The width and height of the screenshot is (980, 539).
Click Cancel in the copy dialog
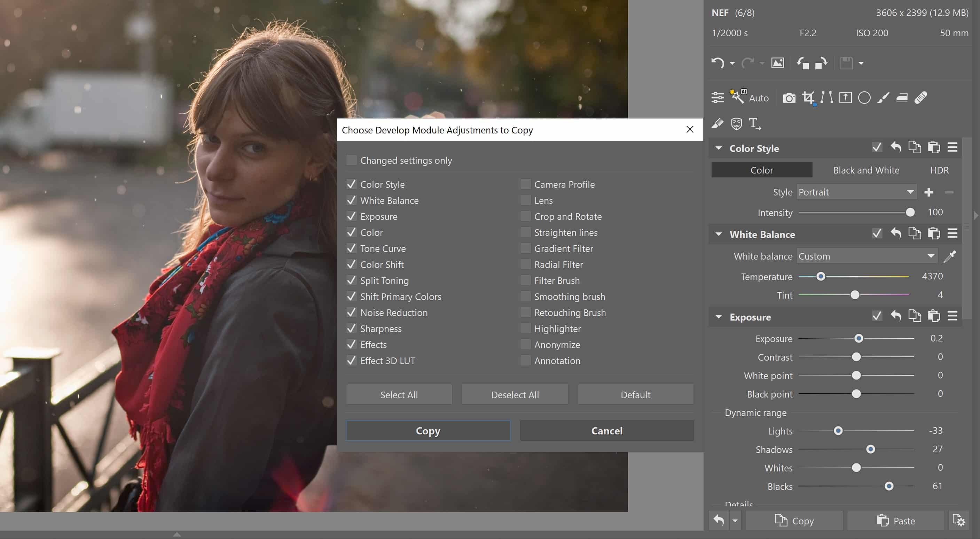click(x=606, y=431)
